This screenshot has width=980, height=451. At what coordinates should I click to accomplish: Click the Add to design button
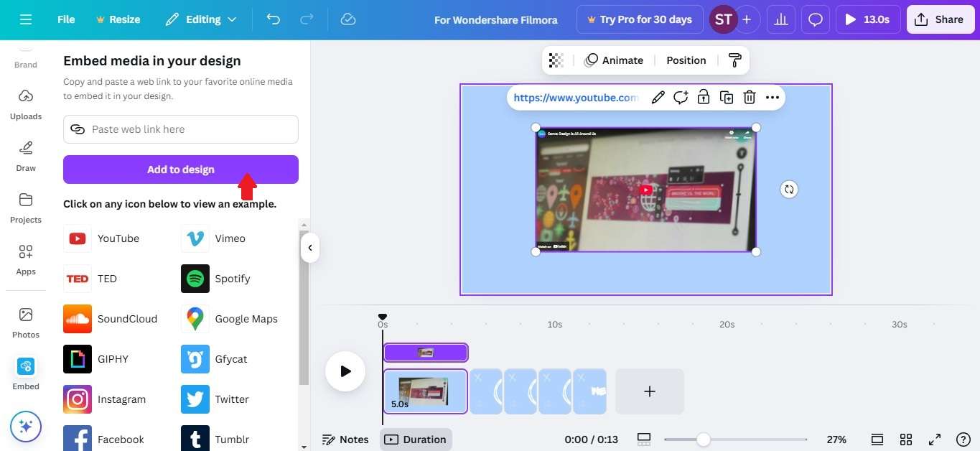181,169
